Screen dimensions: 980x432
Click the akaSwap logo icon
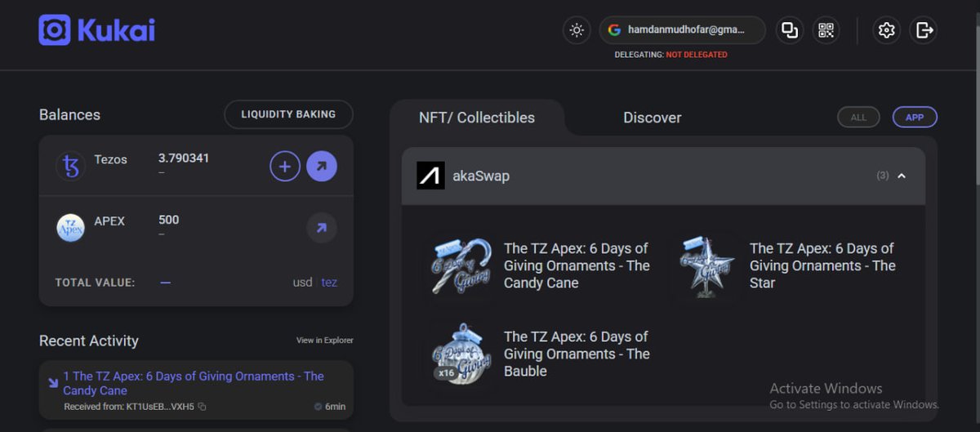pyautogui.click(x=431, y=176)
